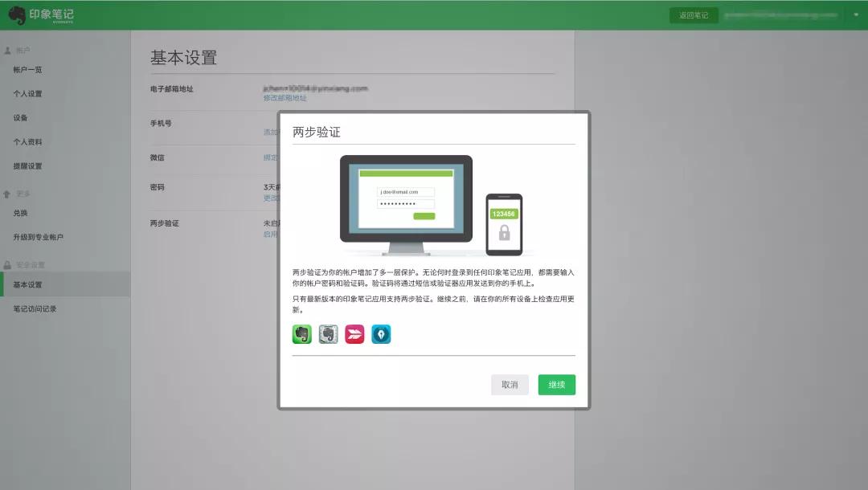Click the 印象笔记 logo in header
Viewport: 868px width, 490px height.
pyautogui.click(x=41, y=15)
